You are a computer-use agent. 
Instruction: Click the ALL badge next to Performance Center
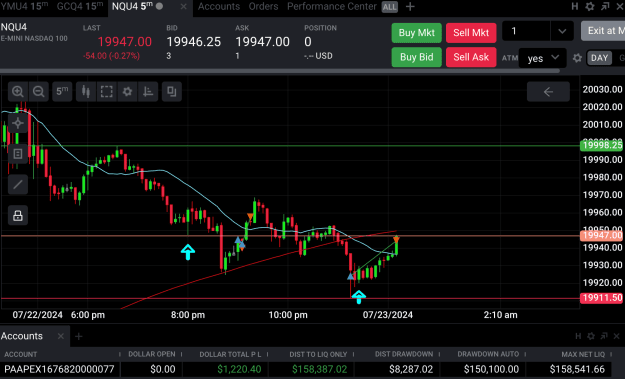[389, 7]
